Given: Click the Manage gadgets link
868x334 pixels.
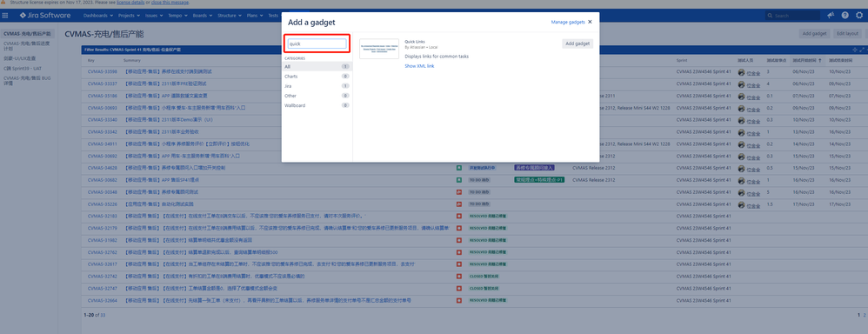Looking at the screenshot, I should click(568, 22).
